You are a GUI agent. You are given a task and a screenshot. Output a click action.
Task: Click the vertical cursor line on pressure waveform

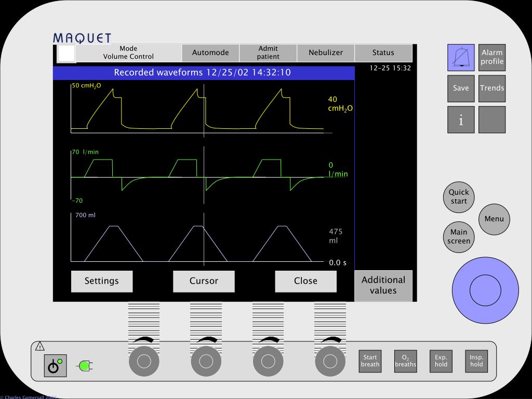[x=204, y=110]
